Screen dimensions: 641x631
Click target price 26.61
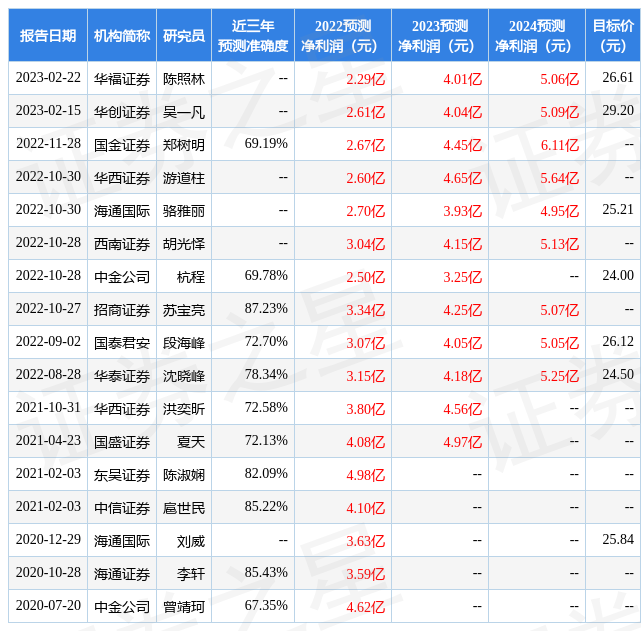618,78
